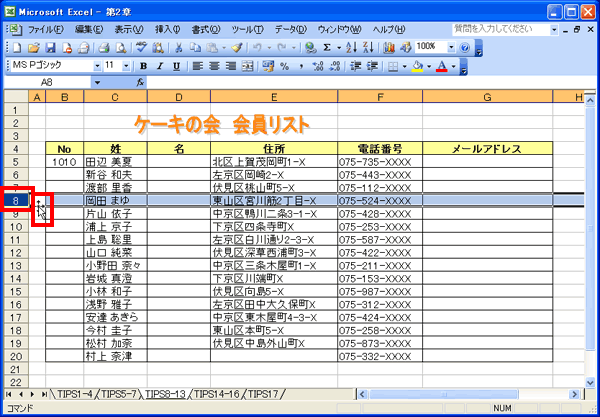Decrease indent

coord(355,67)
